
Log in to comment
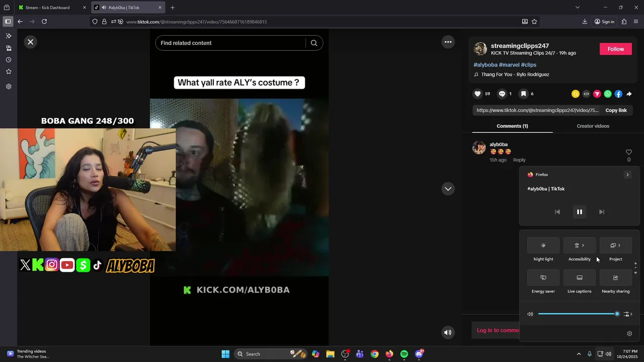point(498,330)
